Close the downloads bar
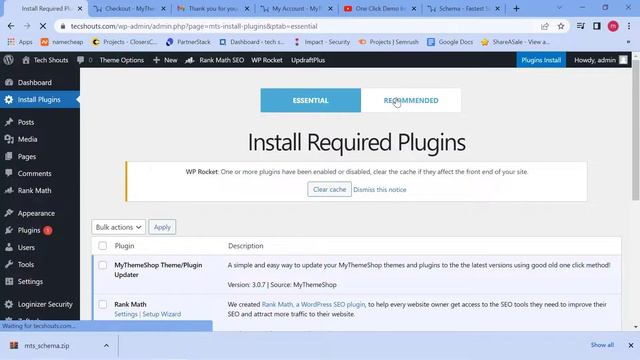This screenshot has width=640, height=360. (631, 345)
